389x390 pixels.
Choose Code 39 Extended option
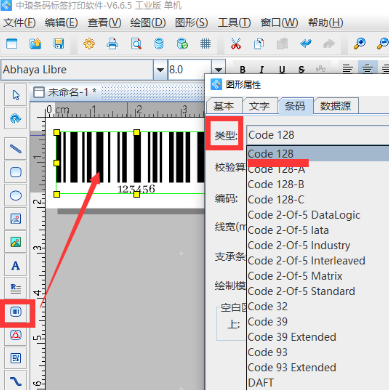[318, 337]
